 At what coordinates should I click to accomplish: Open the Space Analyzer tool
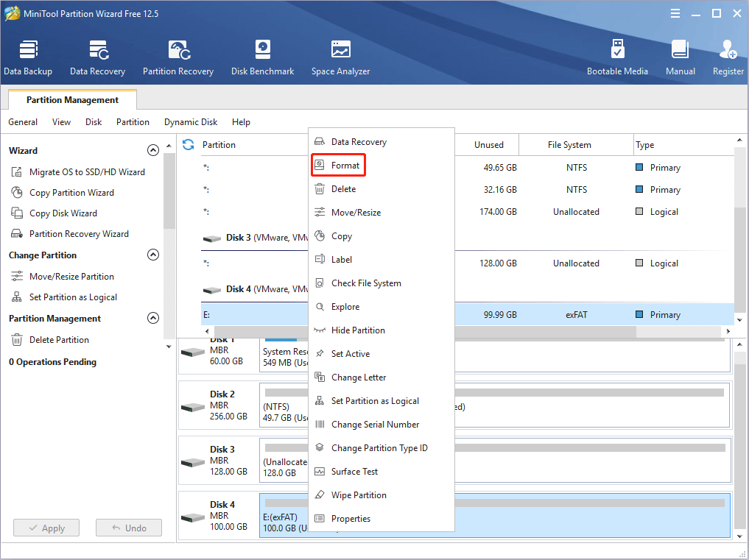click(340, 58)
